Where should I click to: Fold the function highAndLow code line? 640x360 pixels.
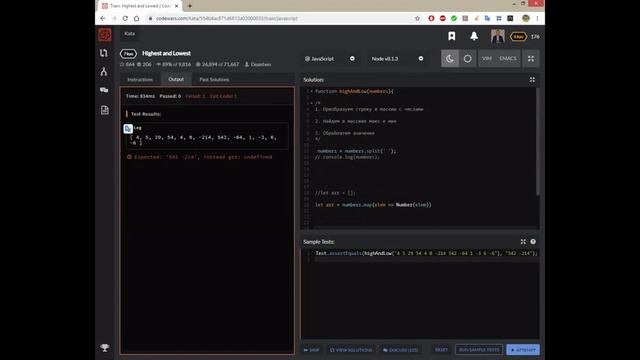[311, 91]
